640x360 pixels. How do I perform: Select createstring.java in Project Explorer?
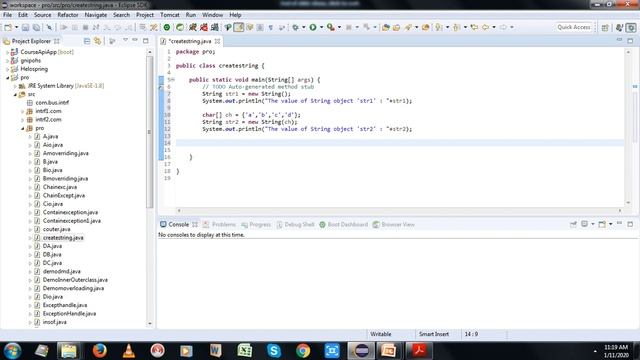point(63,238)
